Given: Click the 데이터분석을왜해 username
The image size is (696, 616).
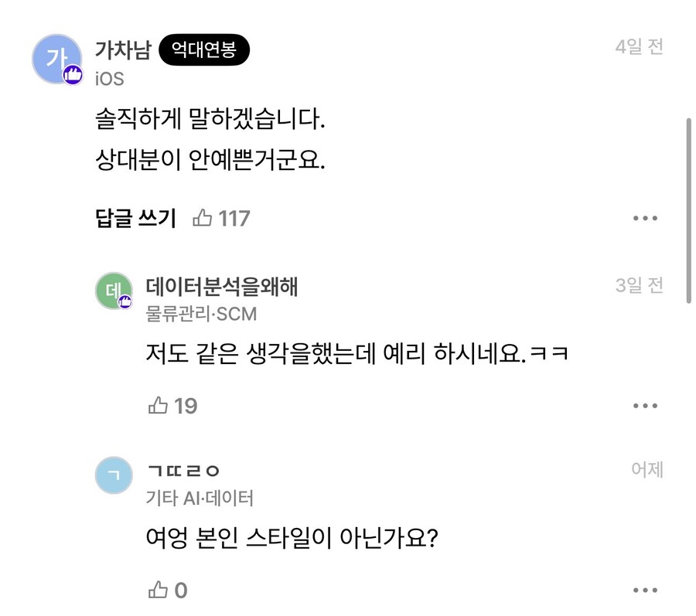Looking at the screenshot, I should coord(224,285).
